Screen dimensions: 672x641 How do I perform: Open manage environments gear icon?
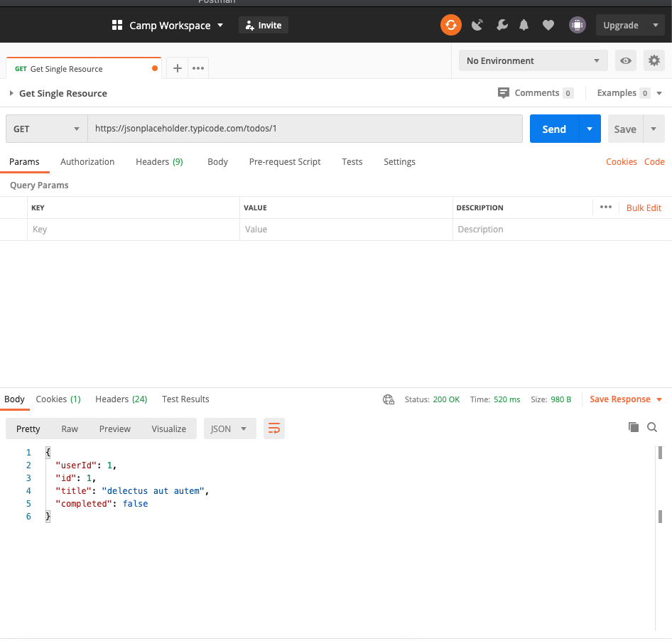click(654, 61)
